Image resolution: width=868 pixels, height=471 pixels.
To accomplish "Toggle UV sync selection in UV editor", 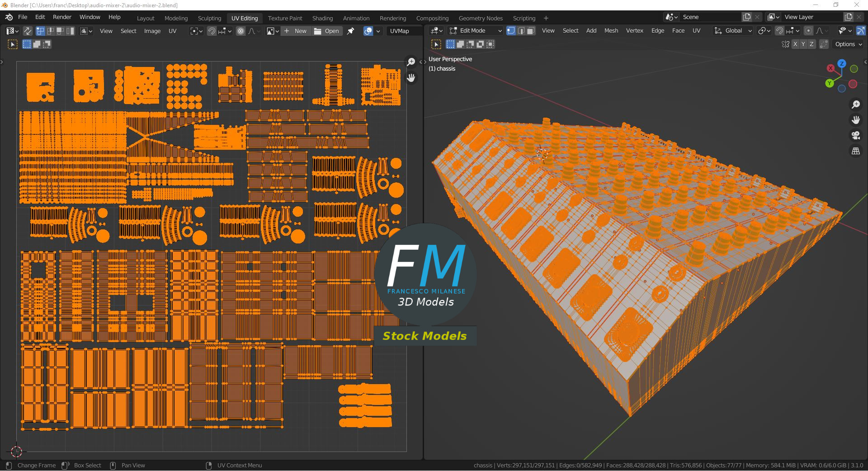I will click(x=28, y=31).
